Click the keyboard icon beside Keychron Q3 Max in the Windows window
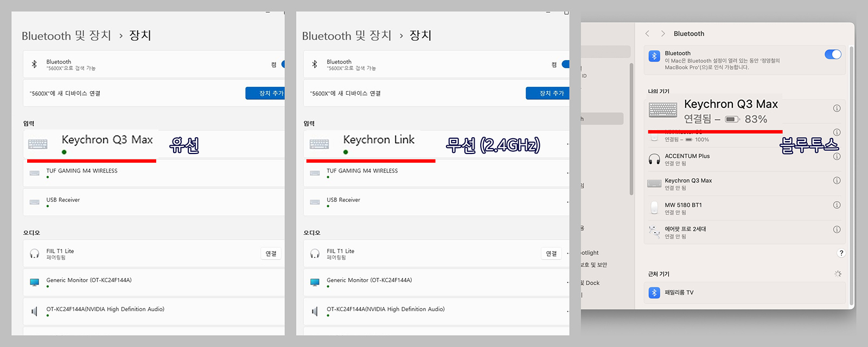This screenshot has width=868, height=347. click(x=38, y=144)
